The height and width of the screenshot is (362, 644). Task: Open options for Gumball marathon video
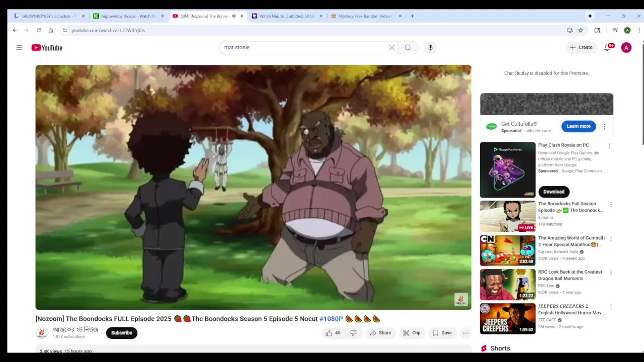coord(611,239)
